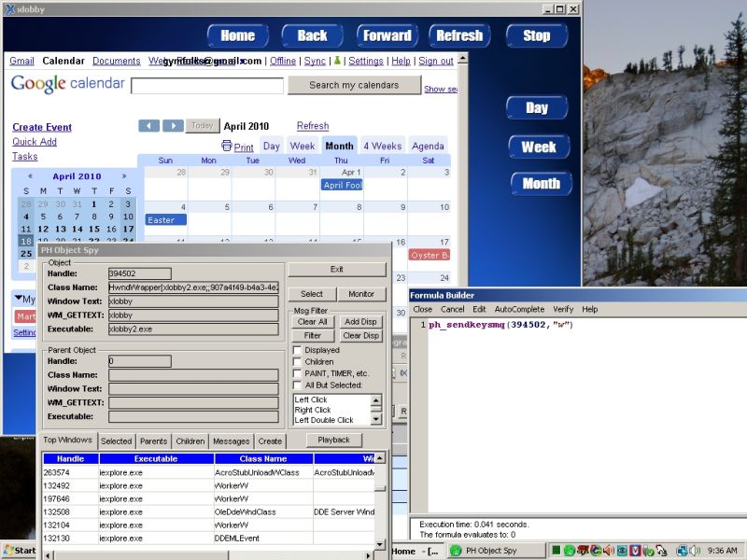Click the Exit button in PH Object Spy

pos(337,269)
